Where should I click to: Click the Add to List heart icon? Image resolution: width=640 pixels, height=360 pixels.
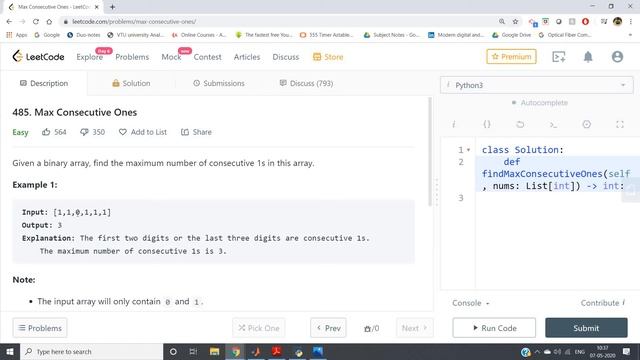tap(122, 132)
